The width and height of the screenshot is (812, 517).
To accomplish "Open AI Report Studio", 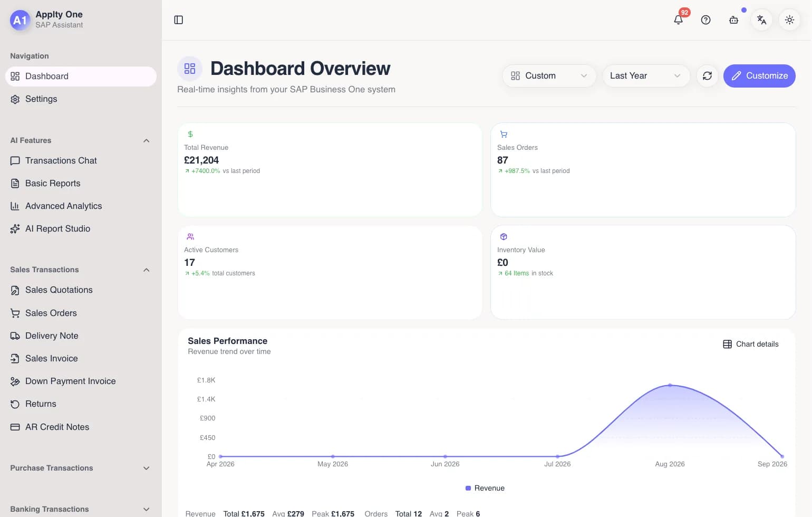I will click(x=81, y=229).
